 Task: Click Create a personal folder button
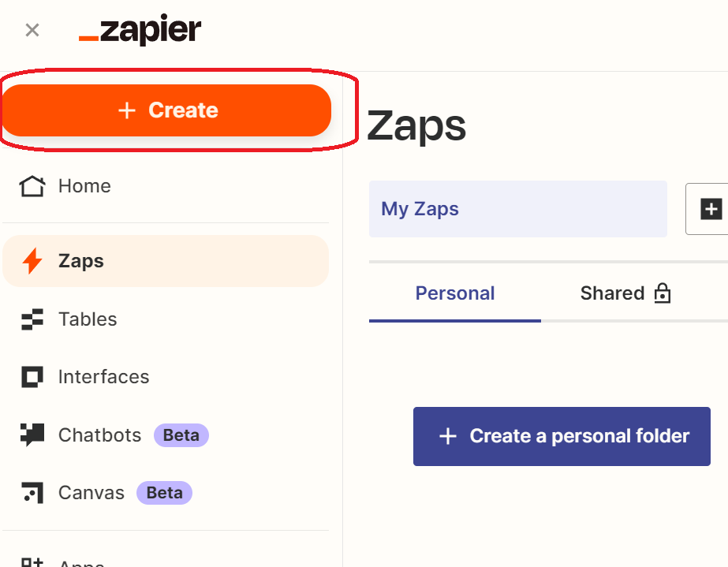pos(562,436)
